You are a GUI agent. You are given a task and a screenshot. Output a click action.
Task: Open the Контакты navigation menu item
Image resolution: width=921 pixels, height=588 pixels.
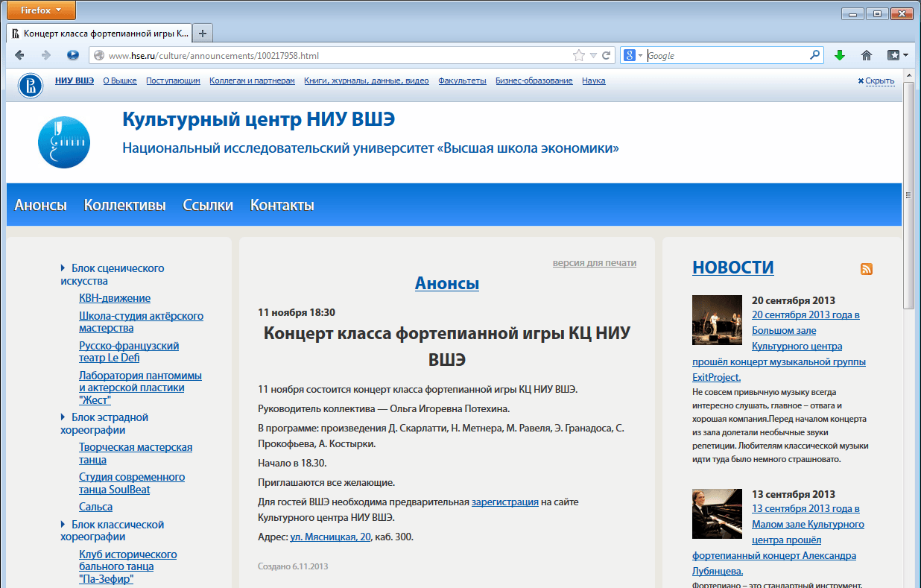click(x=282, y=205)
